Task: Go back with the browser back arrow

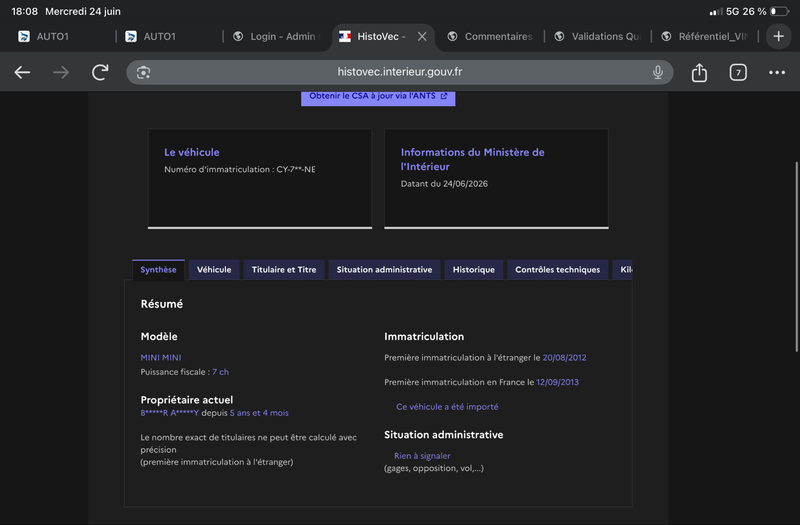Action: [22, 72]
